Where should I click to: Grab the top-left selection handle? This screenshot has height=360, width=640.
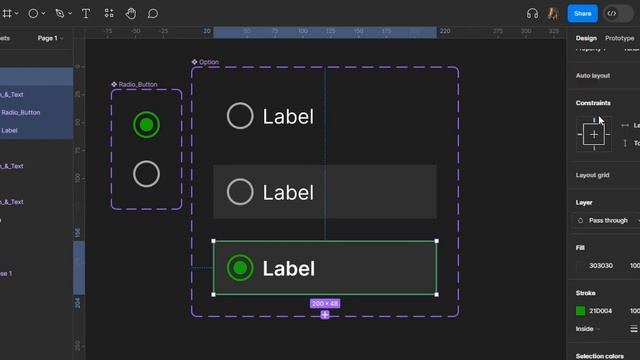[213, 241]
